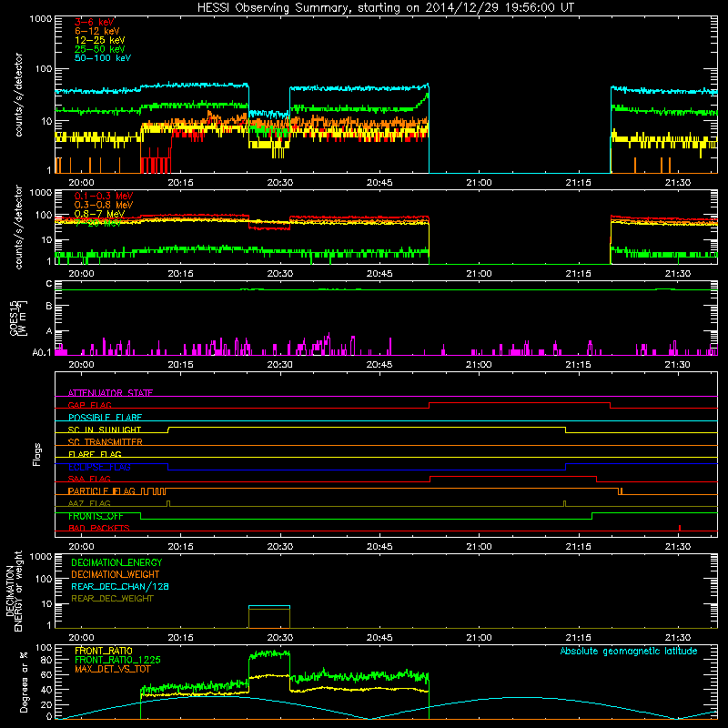The width and height of the screenshot is (728, 728).
Task: Select the SC_TRANSMITTER flag label
Action: click(105, 442)
